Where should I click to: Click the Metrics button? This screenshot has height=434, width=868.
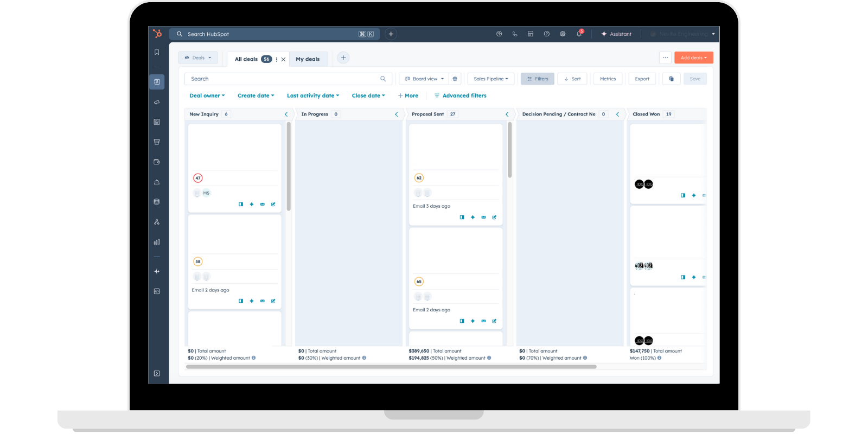pos(608,79)
